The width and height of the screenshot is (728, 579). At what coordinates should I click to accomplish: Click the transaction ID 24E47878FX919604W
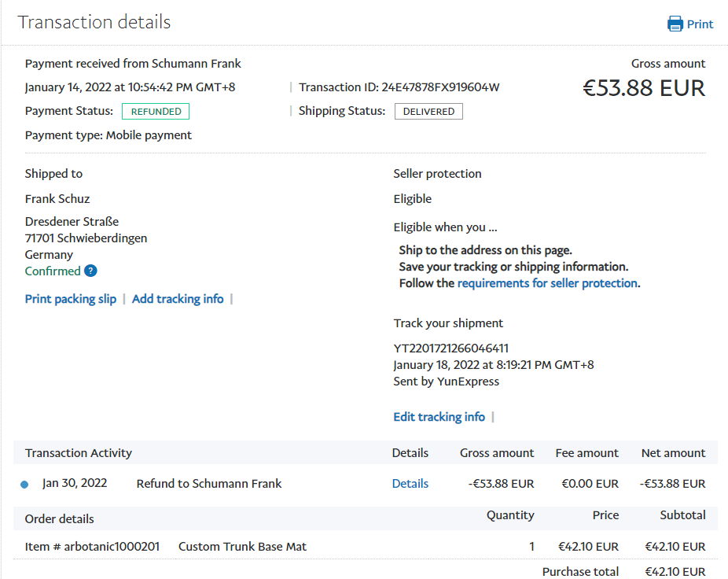pos(440,87)
